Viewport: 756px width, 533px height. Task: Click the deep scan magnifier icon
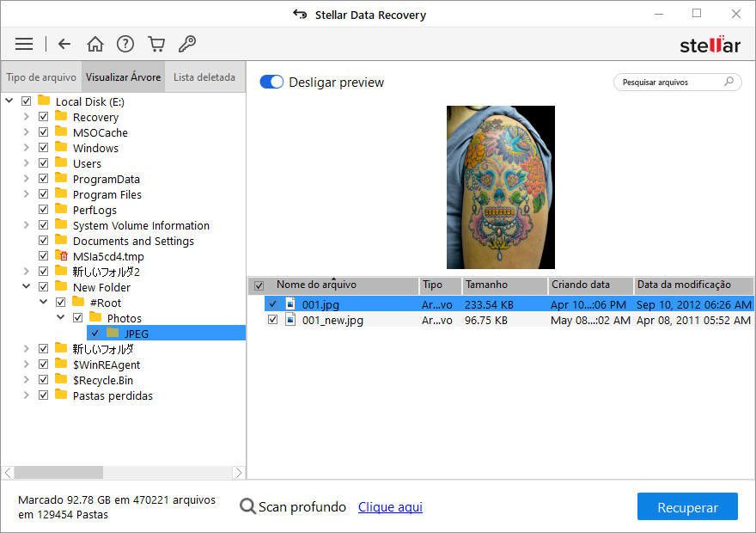tap(247, 507)
